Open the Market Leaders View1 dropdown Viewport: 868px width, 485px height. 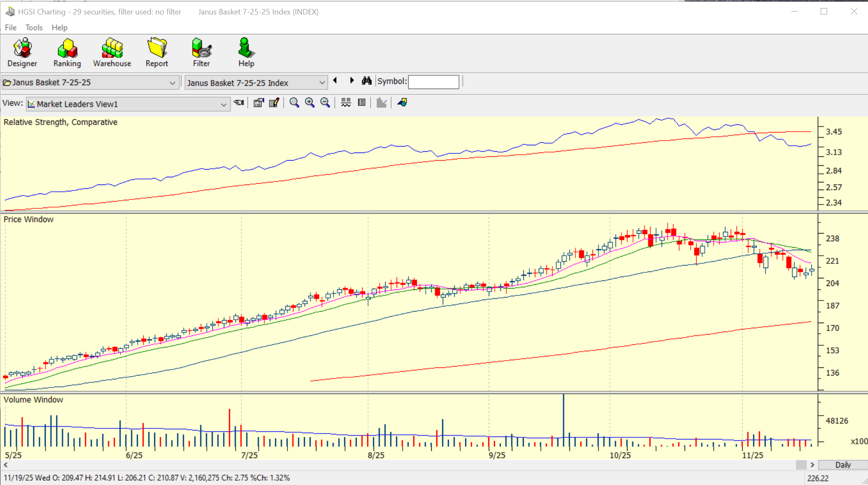coord(223,104)
